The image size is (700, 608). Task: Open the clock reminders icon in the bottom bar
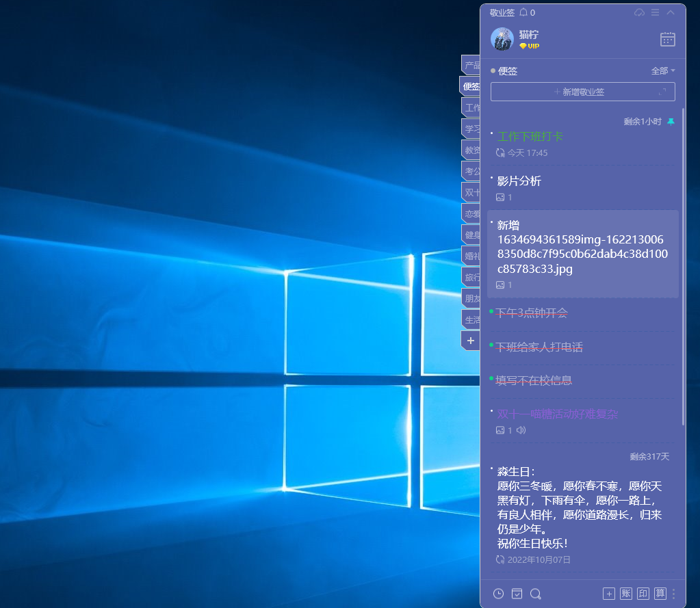(498, 594)
